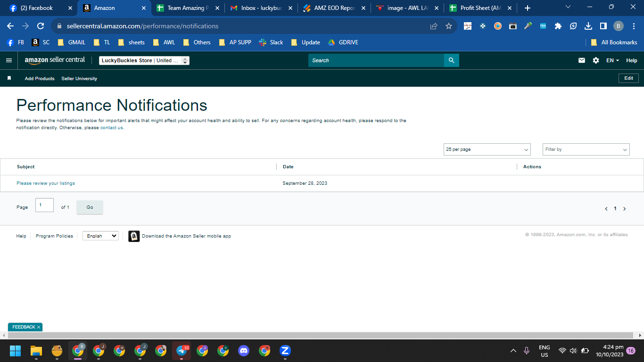Switch to the AMZ EOD Report tab

click(x=335, y=8)
